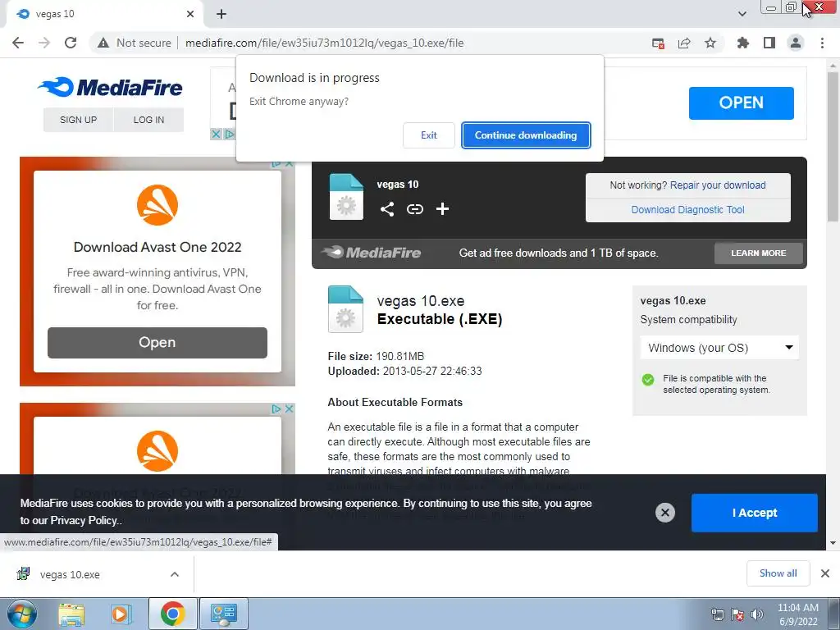840x630 pixels.
Task: Open Windows Explorer from taskbar
Action: (71, 614)
